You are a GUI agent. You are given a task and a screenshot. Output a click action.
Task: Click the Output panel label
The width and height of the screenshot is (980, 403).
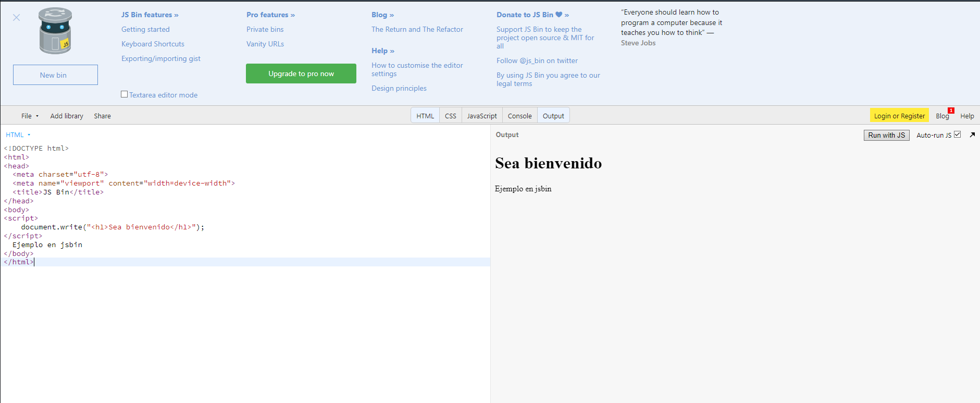click(x=507, y=135)
